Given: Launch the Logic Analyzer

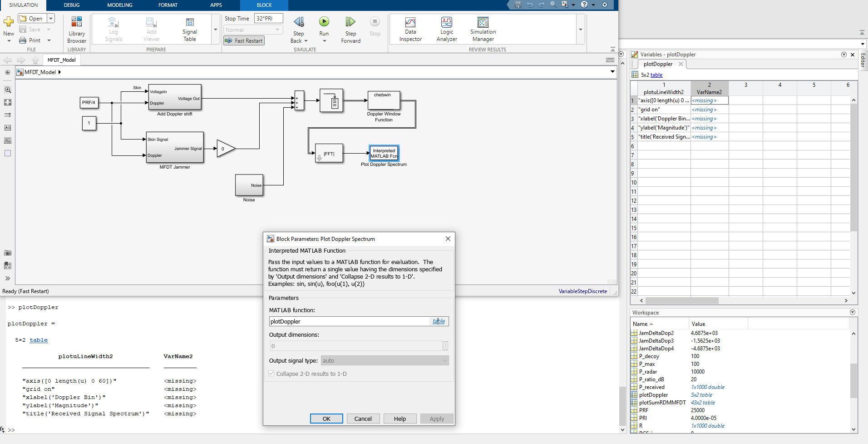Looking at the screenshot, I should coord(447,29).
